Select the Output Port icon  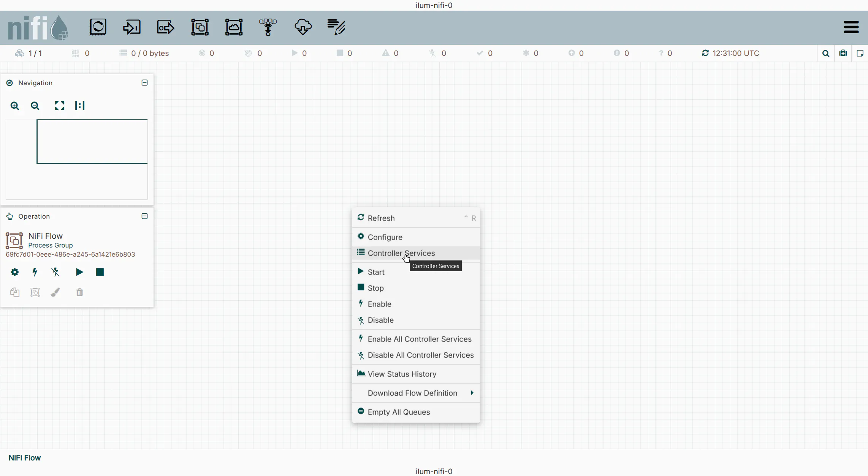click(166, 27)
